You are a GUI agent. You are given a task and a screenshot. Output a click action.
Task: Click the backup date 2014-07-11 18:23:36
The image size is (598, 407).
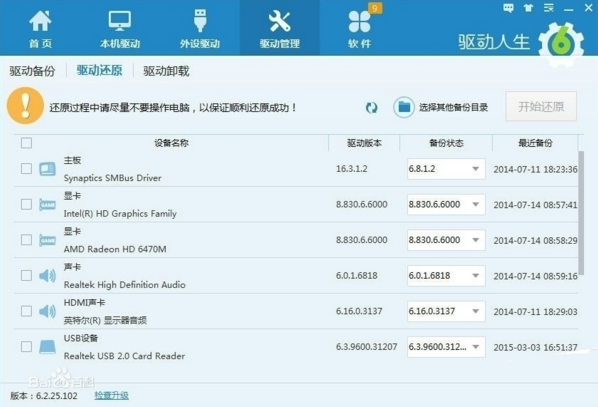click(x=535, y=169)
